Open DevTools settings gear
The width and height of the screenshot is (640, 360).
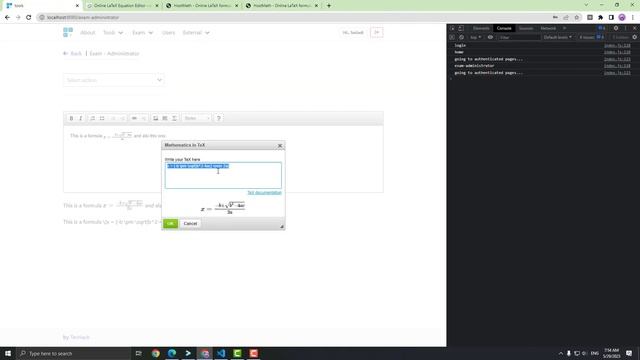pos(616,28)
